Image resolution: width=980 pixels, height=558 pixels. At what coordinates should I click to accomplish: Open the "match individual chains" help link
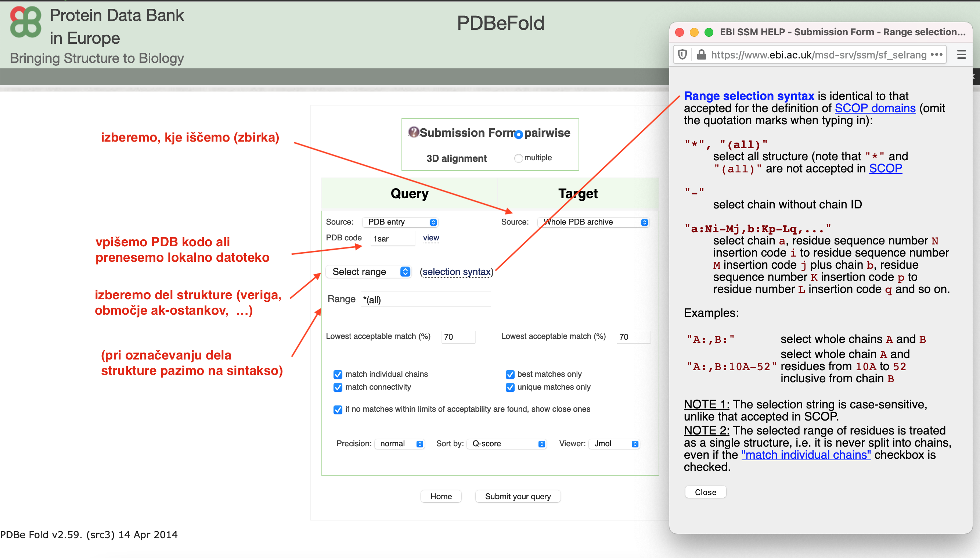[x=806, y=455]
